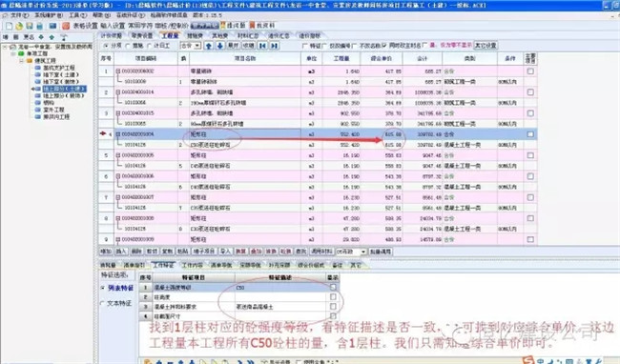Select 地上部分(装饰) tree item
This screenshot has height=364, width=620.
coord(63,96)
